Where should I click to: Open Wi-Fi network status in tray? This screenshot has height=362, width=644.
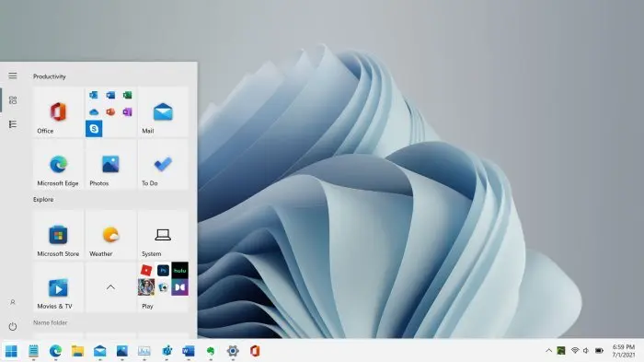point(575,350)
